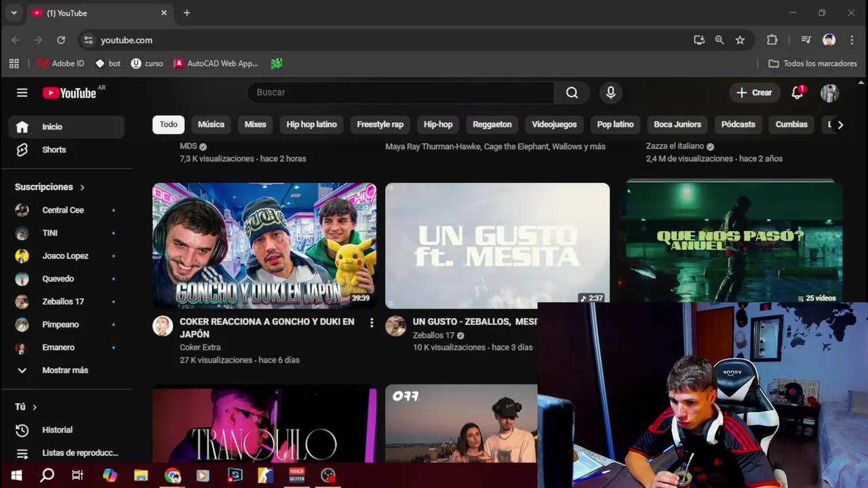Open Historial in sidebar

click(x=66, y=430)
